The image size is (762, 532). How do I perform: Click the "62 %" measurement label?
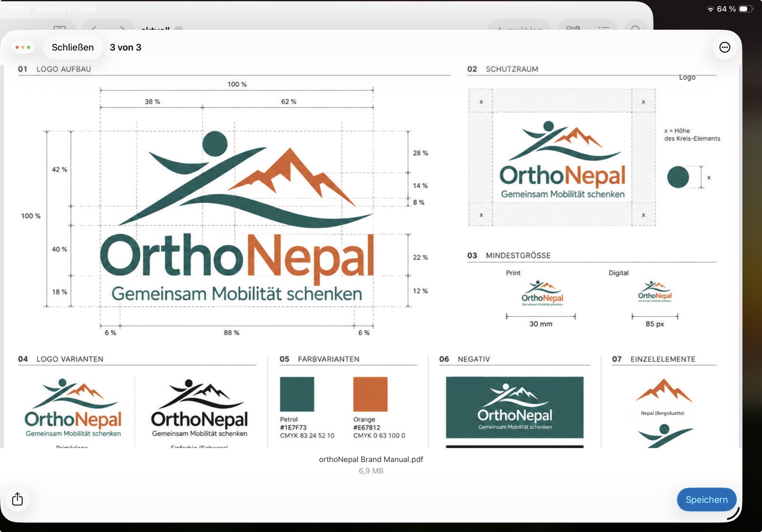click(x=288, y=102)
